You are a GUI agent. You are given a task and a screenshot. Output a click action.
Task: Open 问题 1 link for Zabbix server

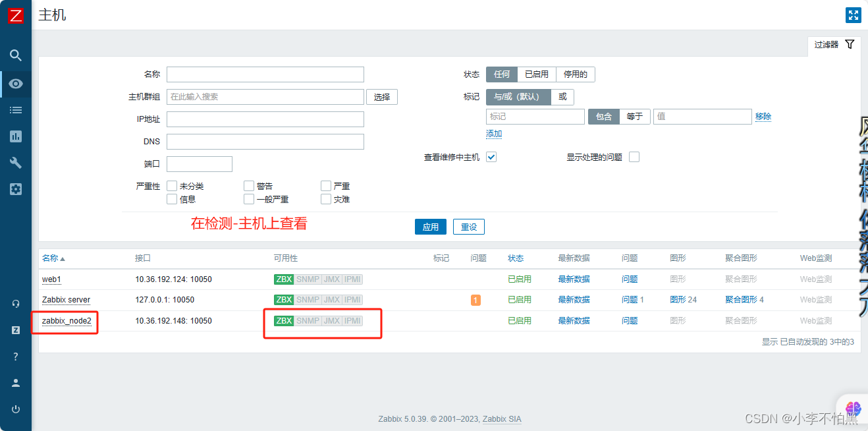[x=633, y=300]
